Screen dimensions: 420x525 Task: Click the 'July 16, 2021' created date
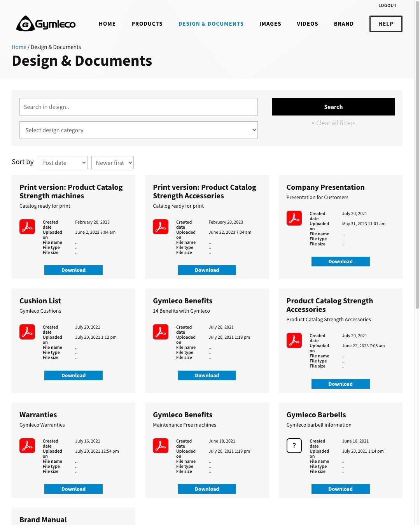tap(88, 441)
